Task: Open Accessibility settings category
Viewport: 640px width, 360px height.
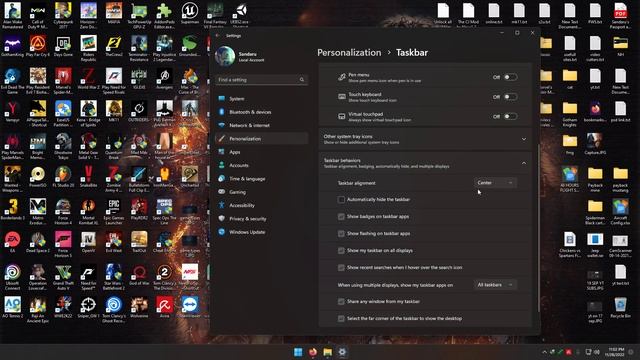Action: click(262, 205)
